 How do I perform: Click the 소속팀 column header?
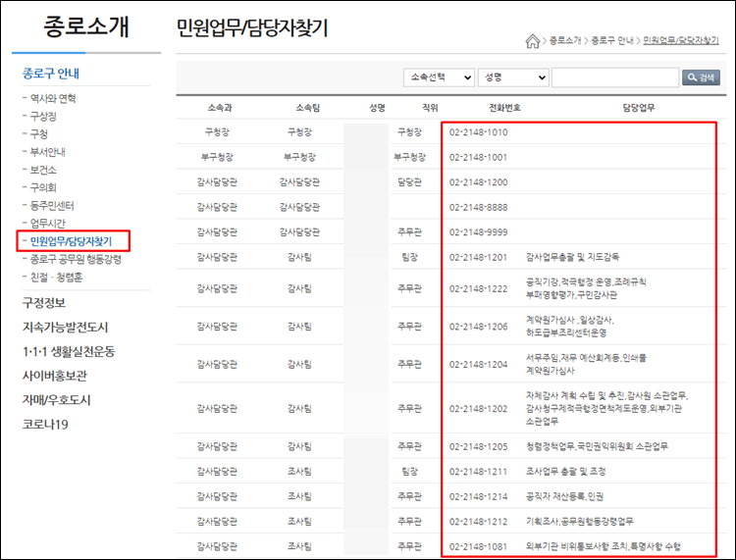307,108
